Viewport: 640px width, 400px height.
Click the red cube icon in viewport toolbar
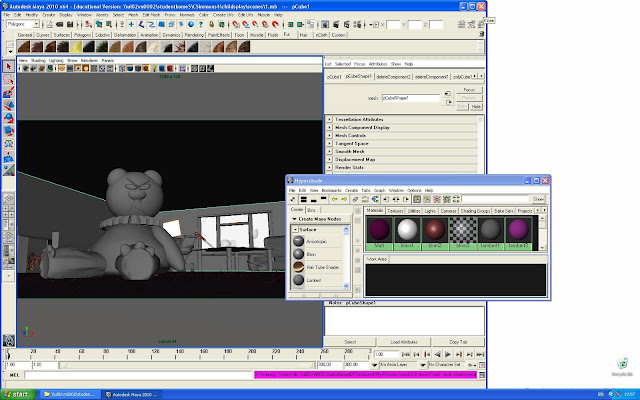tap(170, 69)
